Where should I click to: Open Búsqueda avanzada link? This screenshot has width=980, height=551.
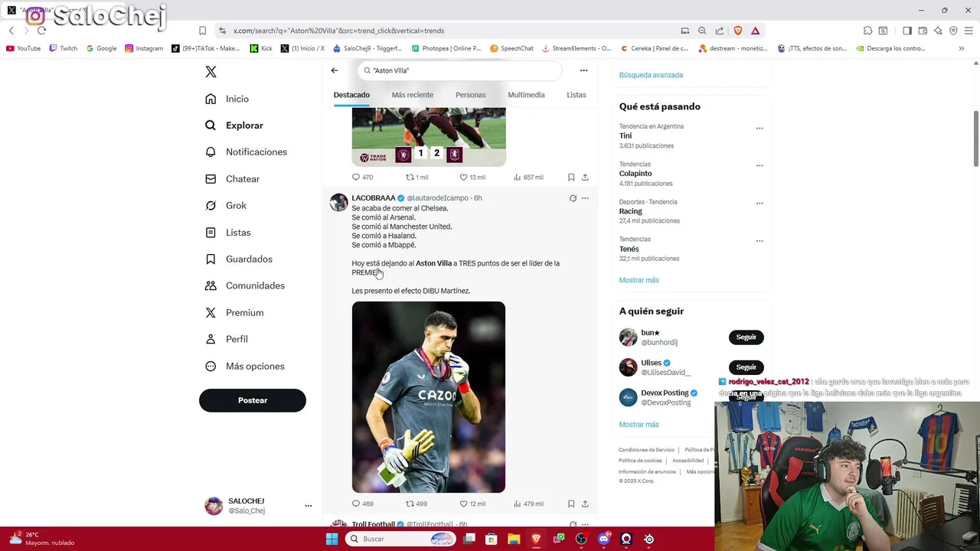tap(651, 75)
